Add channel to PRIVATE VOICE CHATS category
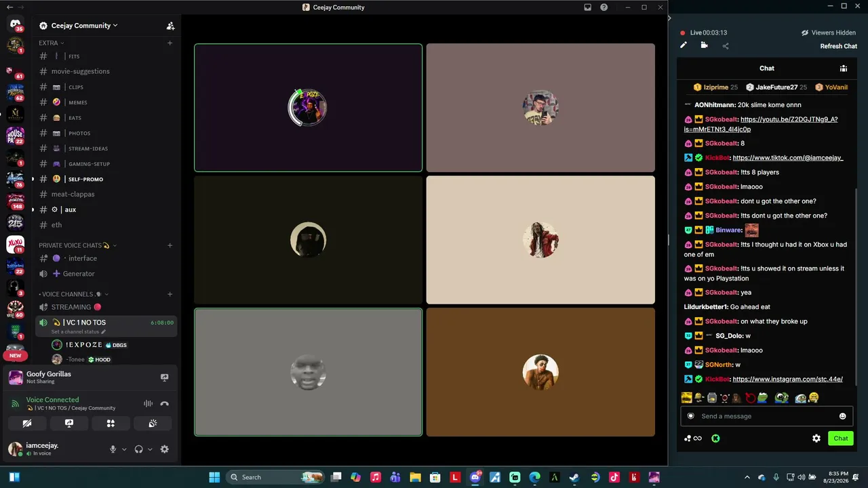The width and height of the screenshot is (868, 488). click(x=170, y=245)
